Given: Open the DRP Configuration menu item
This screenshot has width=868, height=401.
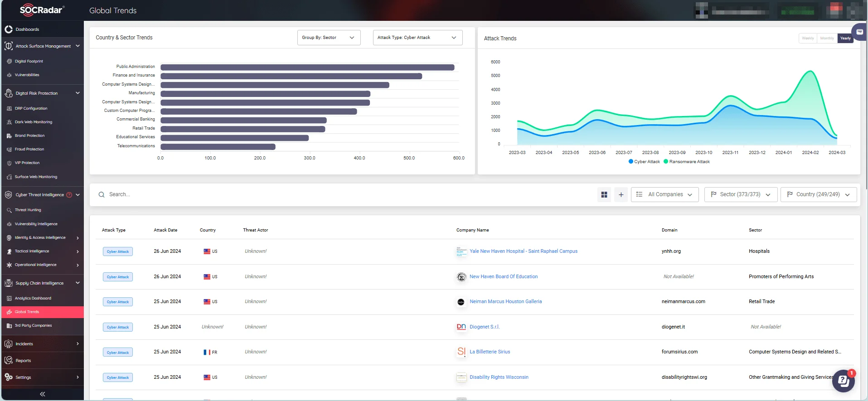Looking at the screenshot, I should coord(31,108).
